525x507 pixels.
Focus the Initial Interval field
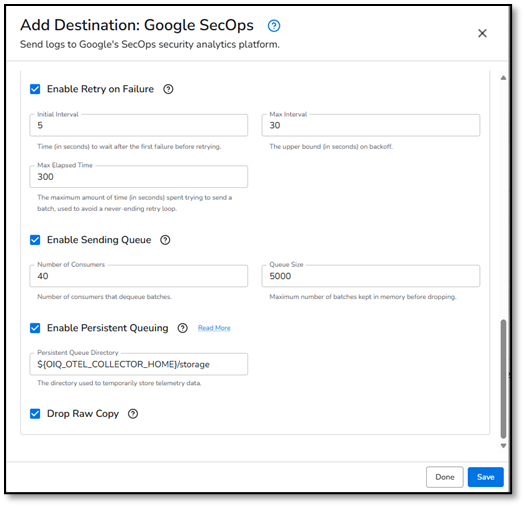139,125
